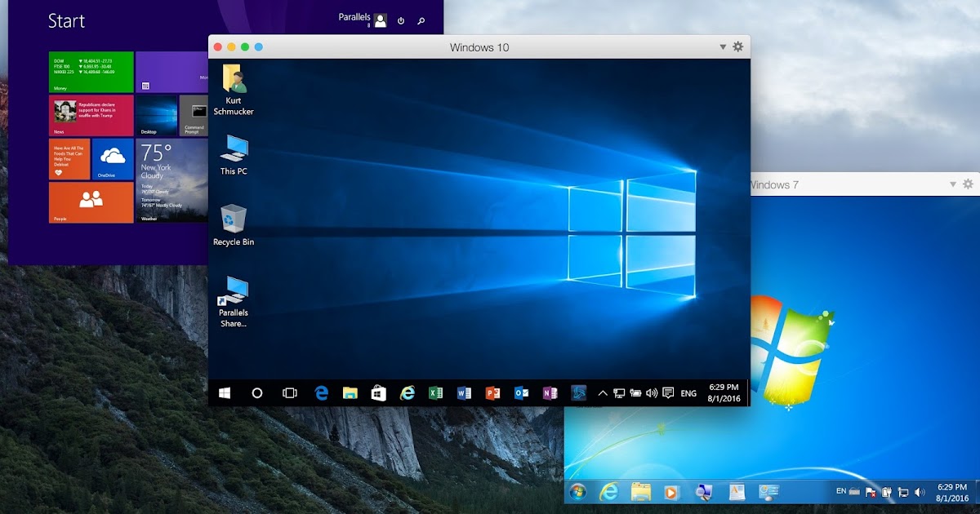980x514 pixels.
Task: Open the document app in Windows 7 taskbar
Action: (736, 492)
